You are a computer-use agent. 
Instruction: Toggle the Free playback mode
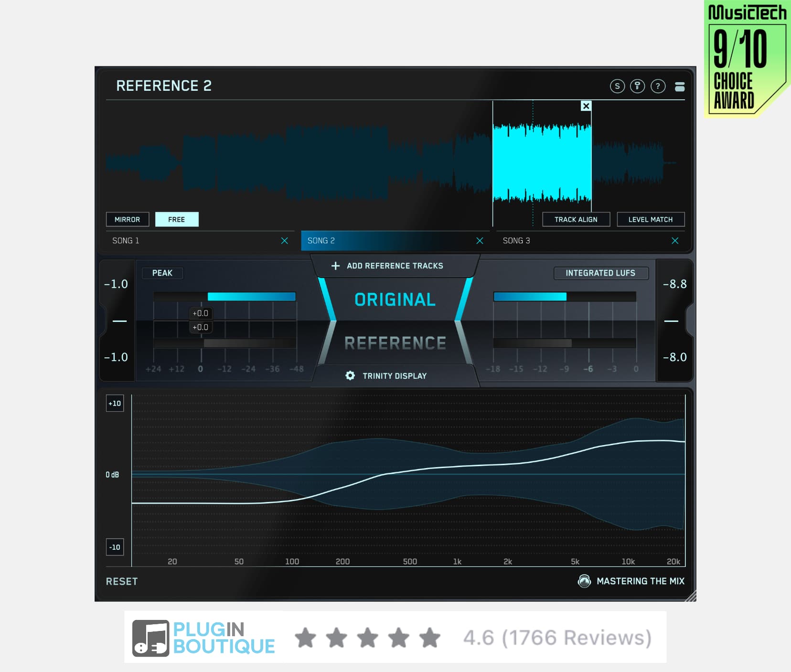[x=176, y=219]
